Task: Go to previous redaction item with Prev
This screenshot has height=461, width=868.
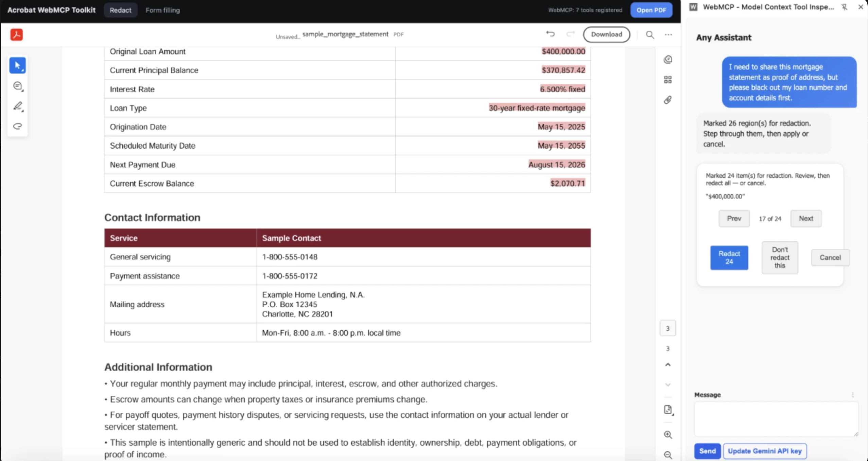Action: click(734, 218)
